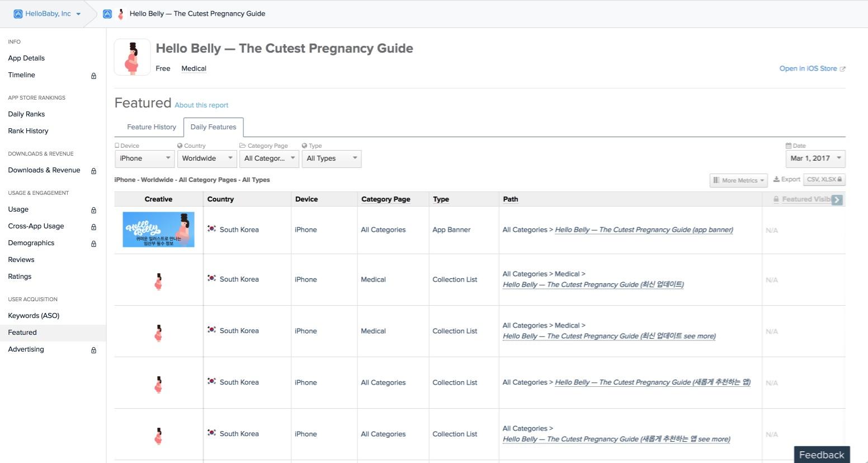The width and height of the screenshot is (868, 463).
Task: Open Usage in sidebar
Action: tap(18, 209)
